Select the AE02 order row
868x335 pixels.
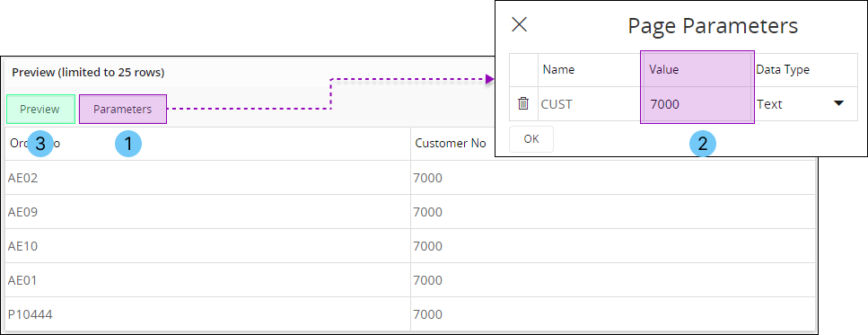(x=410, y=178)
